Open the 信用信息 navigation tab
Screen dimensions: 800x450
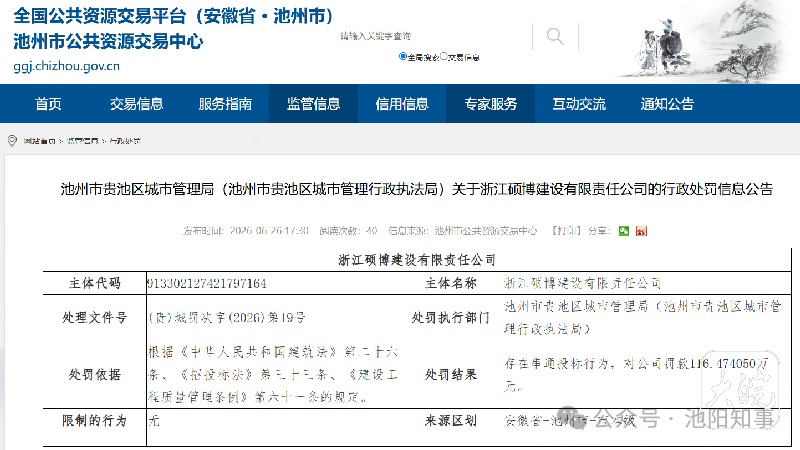tap(402, 104)
